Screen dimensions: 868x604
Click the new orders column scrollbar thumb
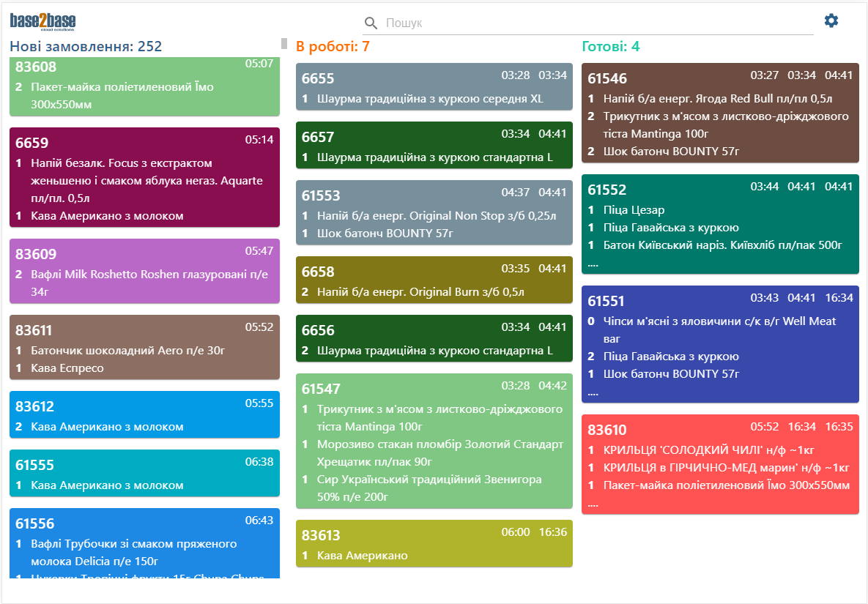click(x=284, y=43)
